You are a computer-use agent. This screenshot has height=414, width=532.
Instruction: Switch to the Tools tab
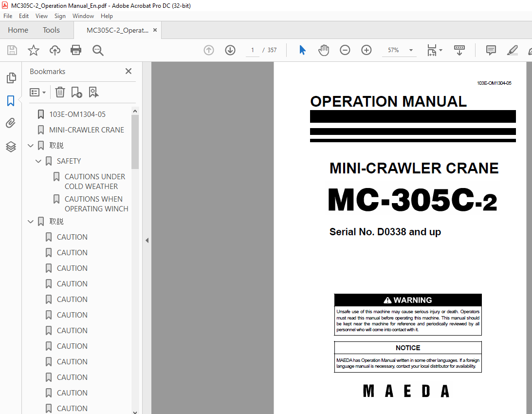[x=51, y=30]
